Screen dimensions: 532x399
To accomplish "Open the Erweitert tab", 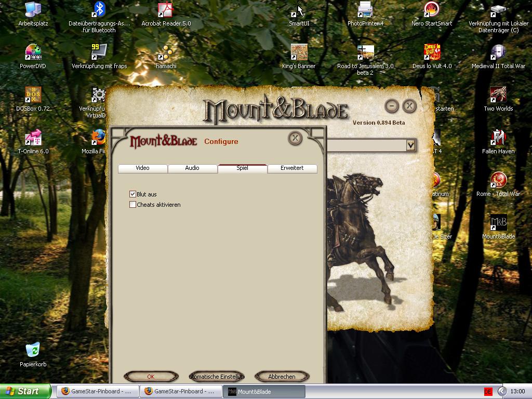I will 292,168.
